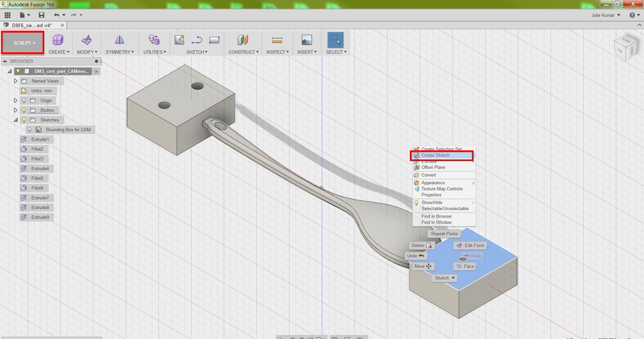This screenshot has height=339, width=644.
Task: Expand the Named Views folder
Action: pyautogui.click(x=15, y=81)
